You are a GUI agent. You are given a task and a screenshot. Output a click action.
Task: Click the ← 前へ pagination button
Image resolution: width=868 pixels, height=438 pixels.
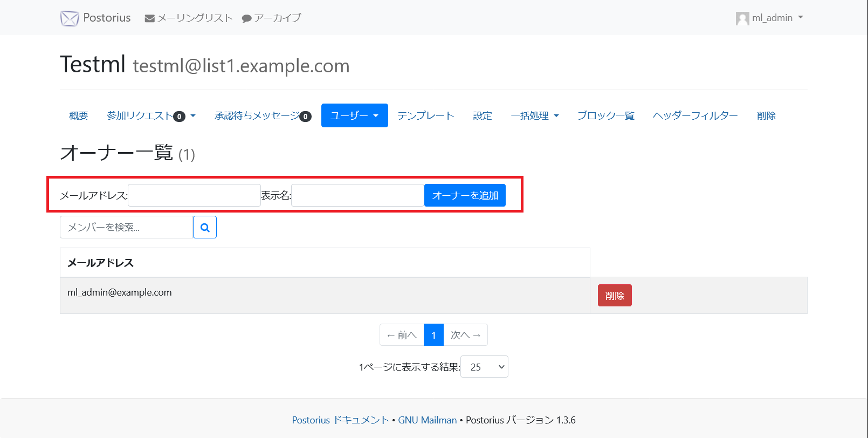[402, 335]
